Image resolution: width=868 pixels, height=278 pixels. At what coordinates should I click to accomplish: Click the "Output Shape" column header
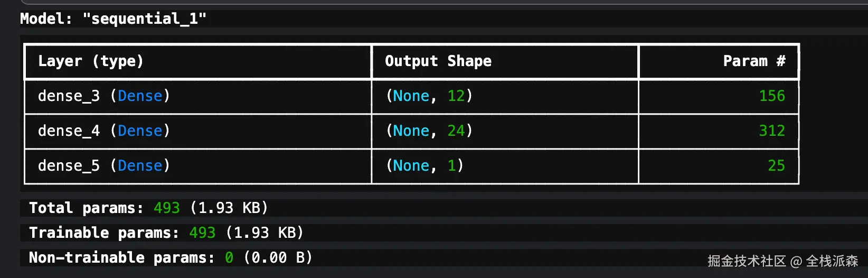[438, 61]
